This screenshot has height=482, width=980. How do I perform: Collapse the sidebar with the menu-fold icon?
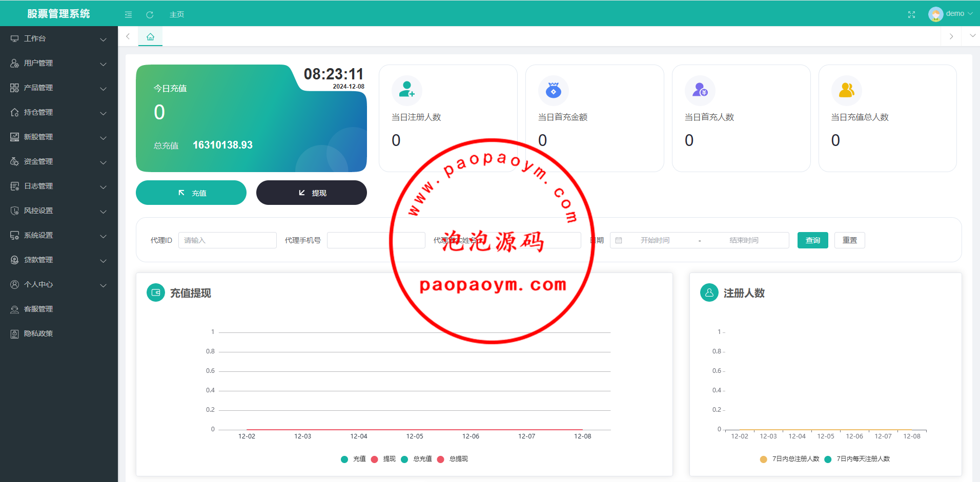[128, 14]
